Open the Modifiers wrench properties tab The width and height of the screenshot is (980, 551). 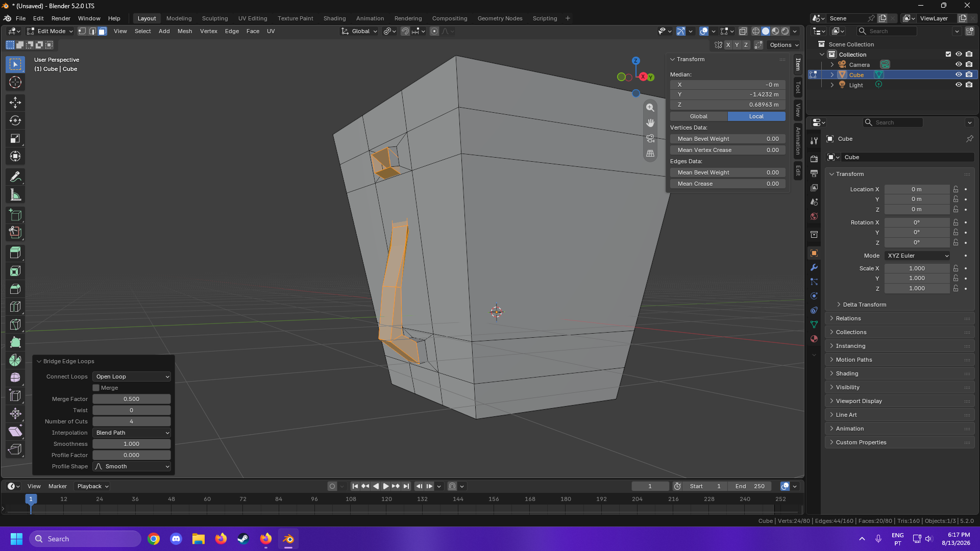coord(814,267)
